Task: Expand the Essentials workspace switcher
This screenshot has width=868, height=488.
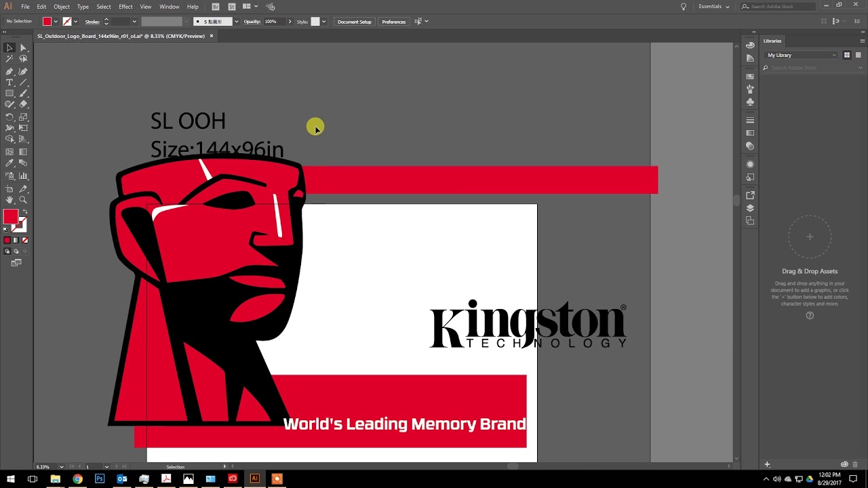Action: click(x=714, y=7)
